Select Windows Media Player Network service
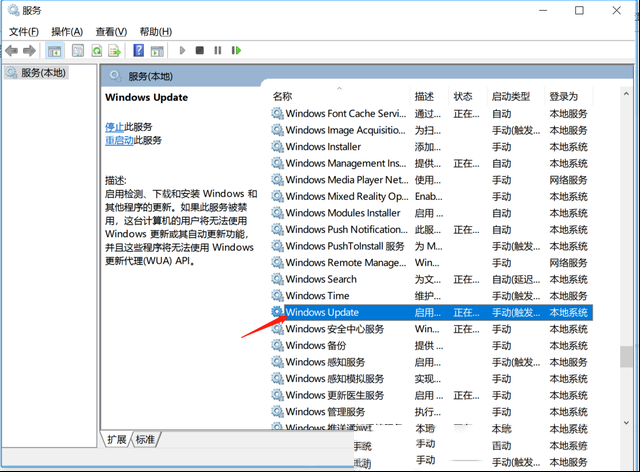 (x=431, y=180)
